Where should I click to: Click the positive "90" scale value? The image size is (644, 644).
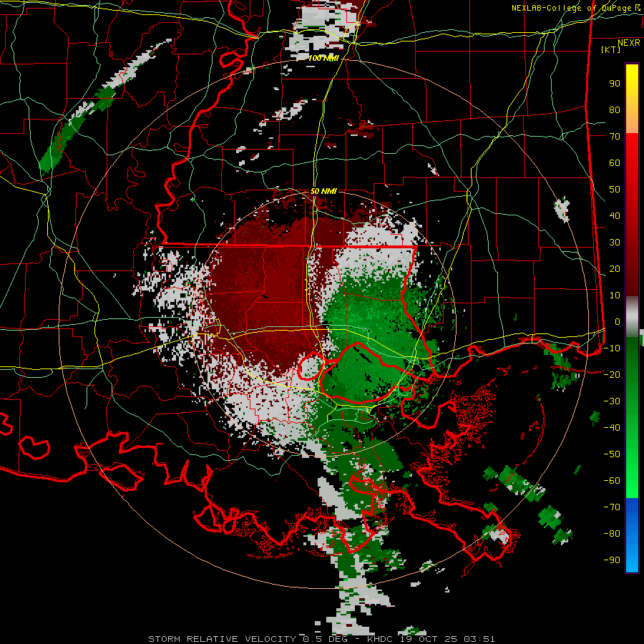point(615,84)
